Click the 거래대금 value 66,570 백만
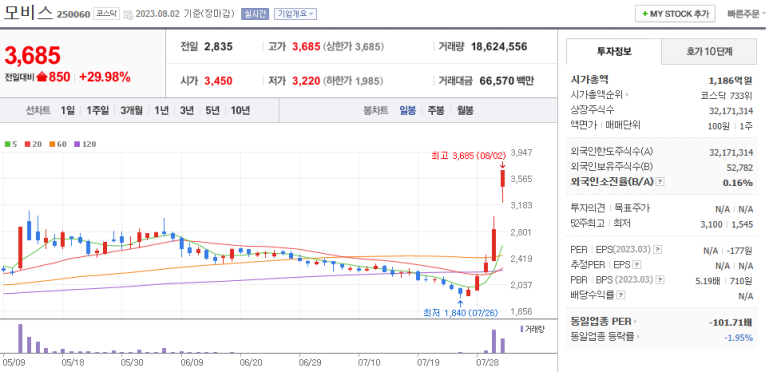This screenshot has height=372, width=773. [x=506, y=81]
